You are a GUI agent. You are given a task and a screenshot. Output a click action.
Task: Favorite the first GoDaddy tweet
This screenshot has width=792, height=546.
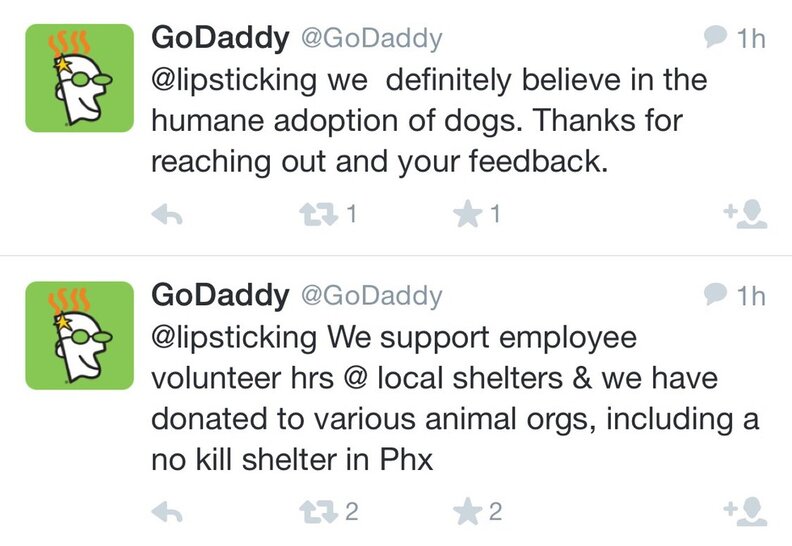[467, 214]
